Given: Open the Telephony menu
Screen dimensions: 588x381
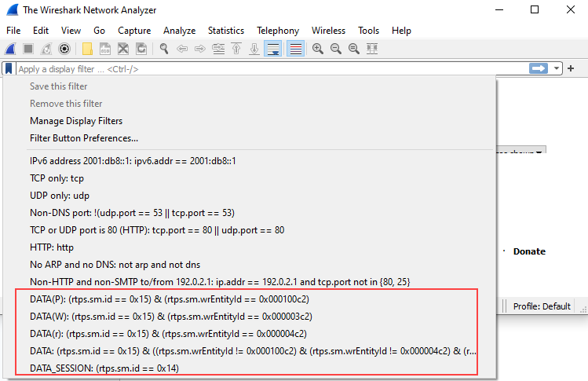Looking at the screenshot, I should 278,31.
